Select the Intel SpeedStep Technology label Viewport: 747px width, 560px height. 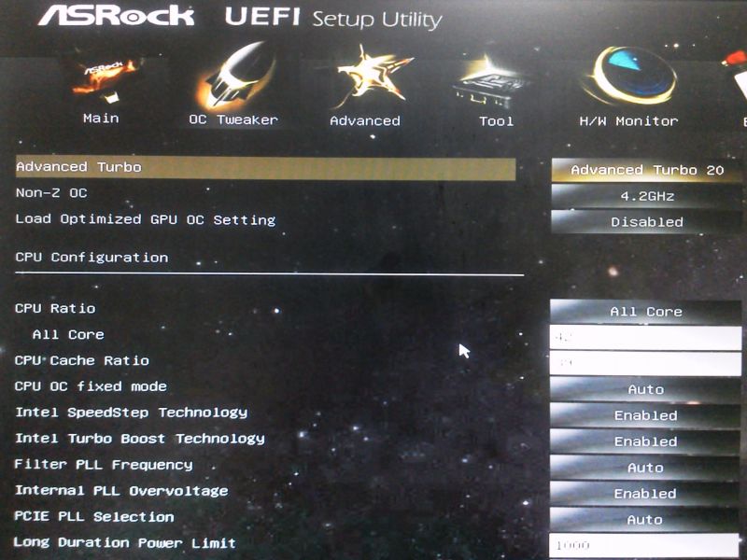132,413
